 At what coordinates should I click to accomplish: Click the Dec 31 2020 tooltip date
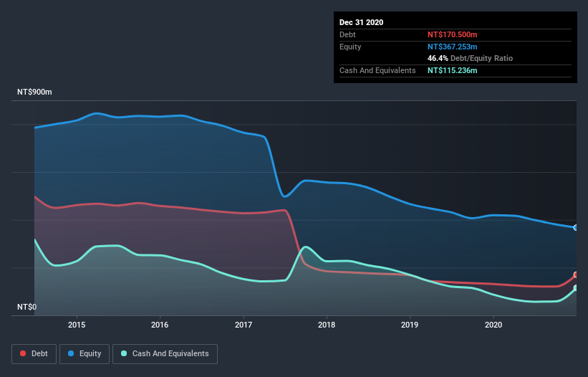[361, 22]
